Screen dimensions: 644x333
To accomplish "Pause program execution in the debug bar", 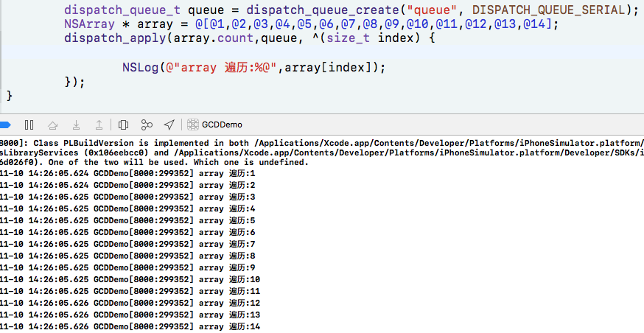I will (29, 125).
